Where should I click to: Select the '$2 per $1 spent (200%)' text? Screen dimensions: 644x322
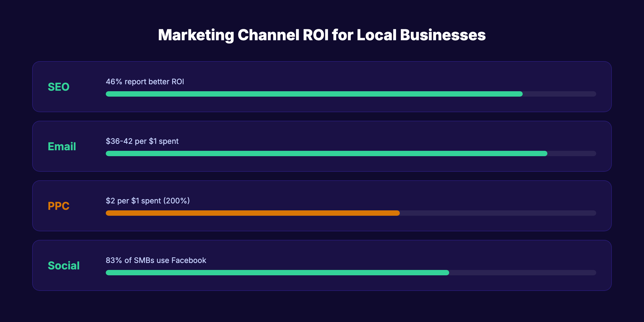[148, 200]
